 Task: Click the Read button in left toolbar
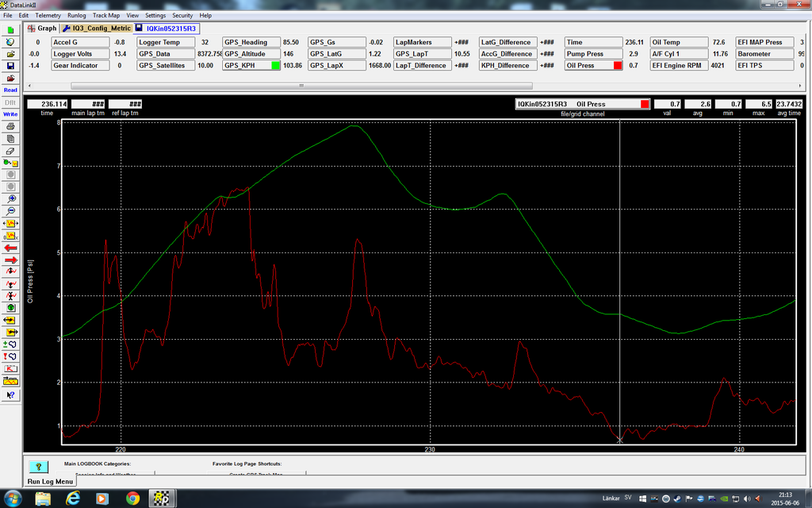10,90
